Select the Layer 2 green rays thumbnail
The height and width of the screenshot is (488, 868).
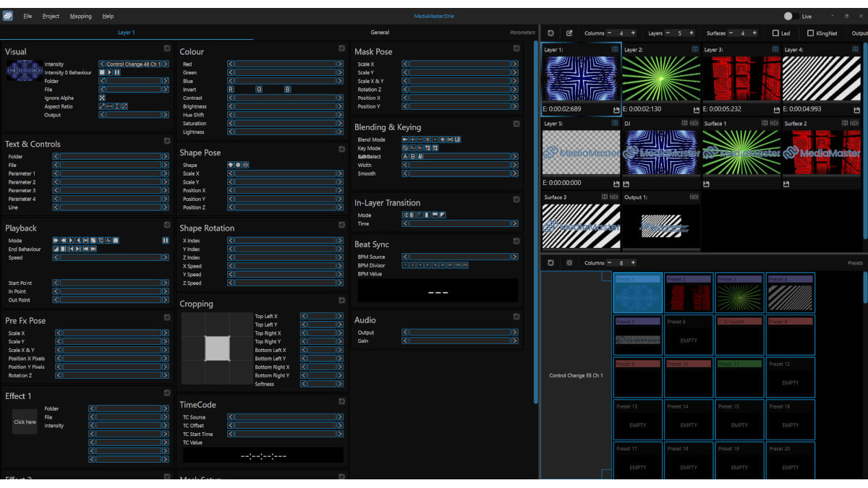pos(661,79)
